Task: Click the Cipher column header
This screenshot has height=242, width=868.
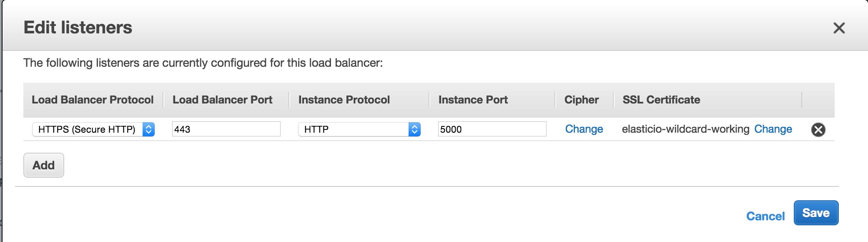Action: [x=581, y=100]
